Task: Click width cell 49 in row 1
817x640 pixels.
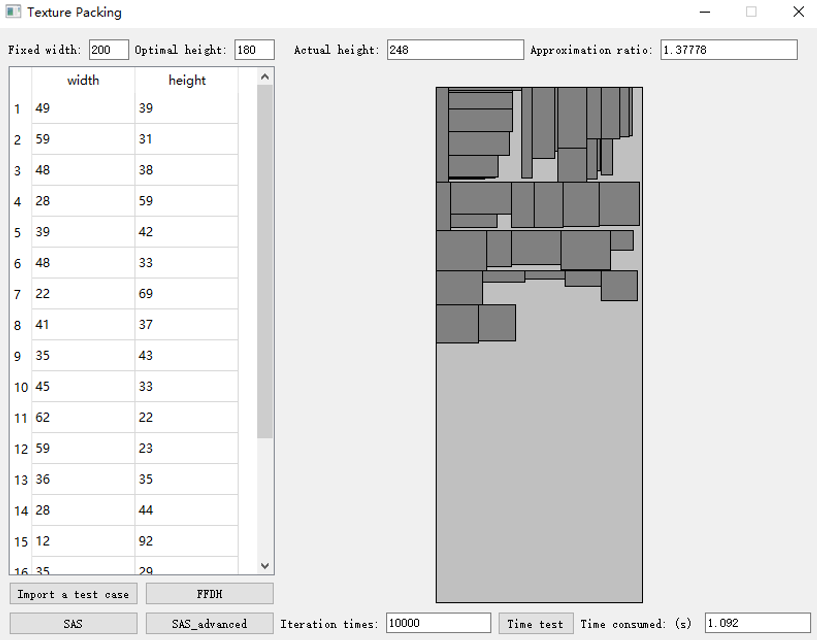Action: pyautogui.click(x=83, y=108)
